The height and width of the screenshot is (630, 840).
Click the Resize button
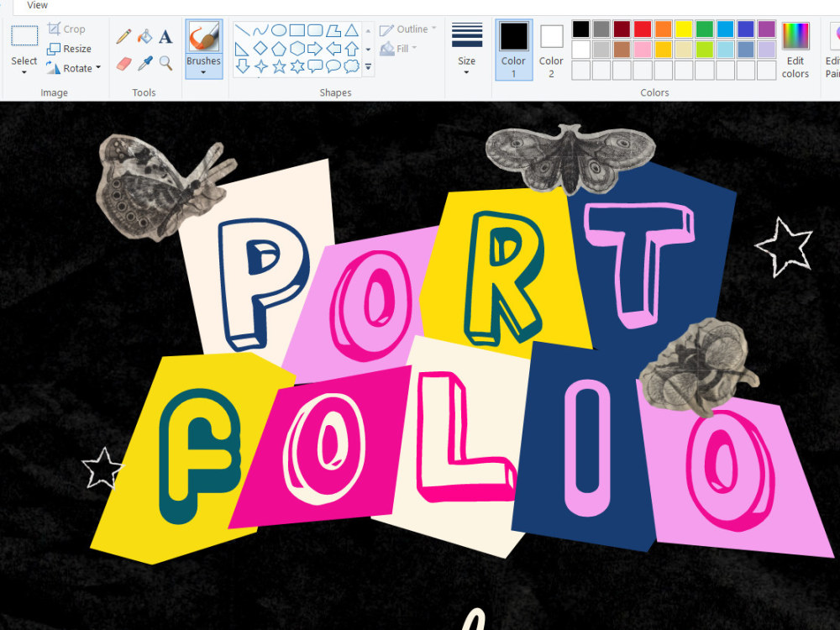pyautogui.click(x=69, y=49)
